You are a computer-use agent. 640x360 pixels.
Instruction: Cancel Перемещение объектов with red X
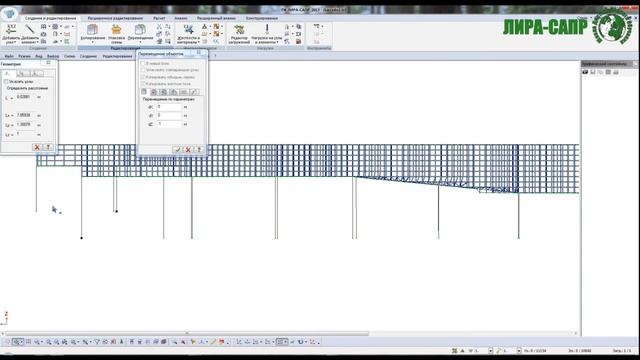[188, 150]
